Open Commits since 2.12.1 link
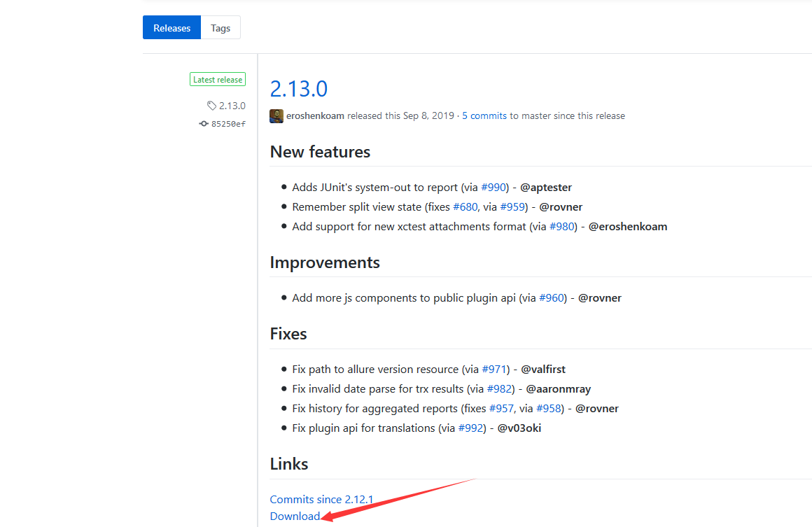This screenshot has width=812, height=527. (x=321, y=500)
